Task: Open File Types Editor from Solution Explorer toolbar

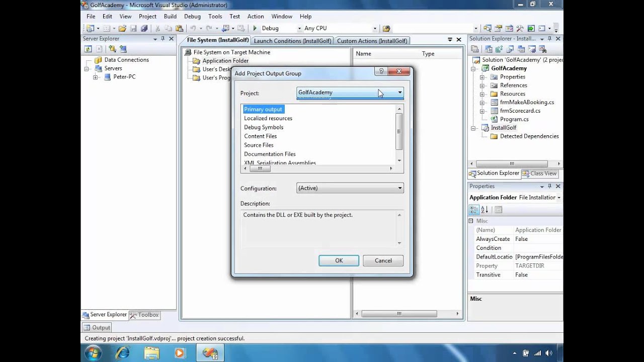Action: point(510,49)
